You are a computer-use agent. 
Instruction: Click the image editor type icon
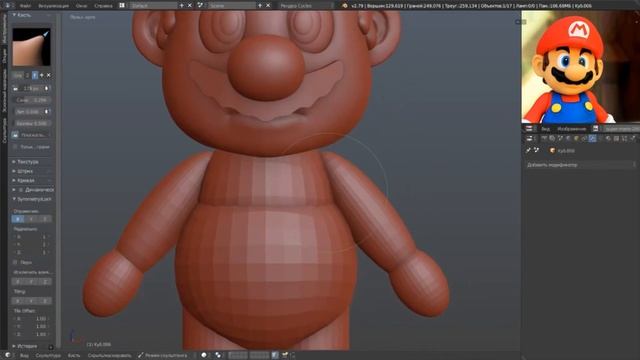point(529,129)
